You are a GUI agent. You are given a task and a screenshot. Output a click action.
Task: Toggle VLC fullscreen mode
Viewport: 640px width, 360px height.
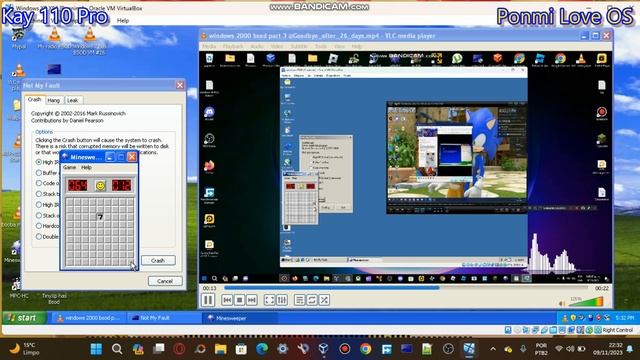click(269, 300)
